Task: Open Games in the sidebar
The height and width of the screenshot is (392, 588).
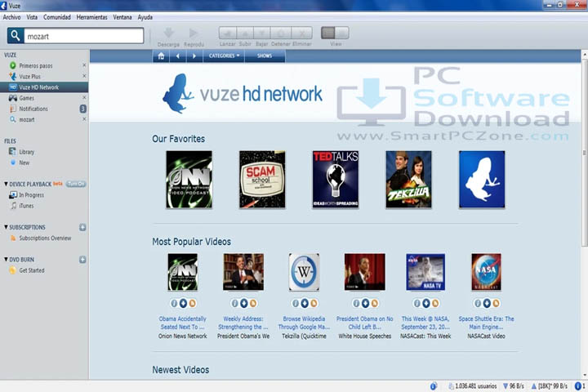Action: pos(27,98)
